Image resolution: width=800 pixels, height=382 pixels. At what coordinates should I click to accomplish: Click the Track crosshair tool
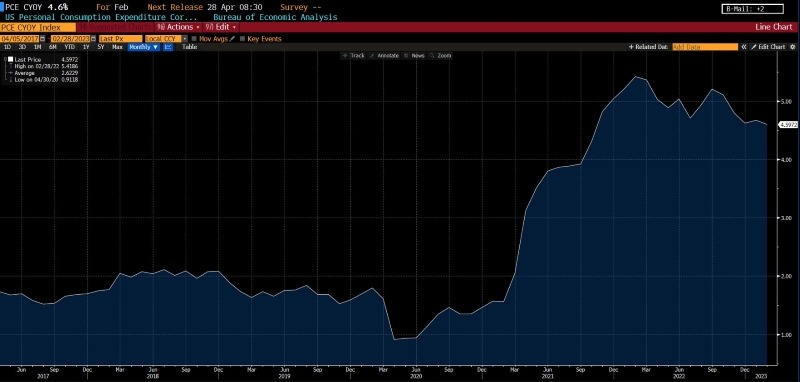pos(354,56)
